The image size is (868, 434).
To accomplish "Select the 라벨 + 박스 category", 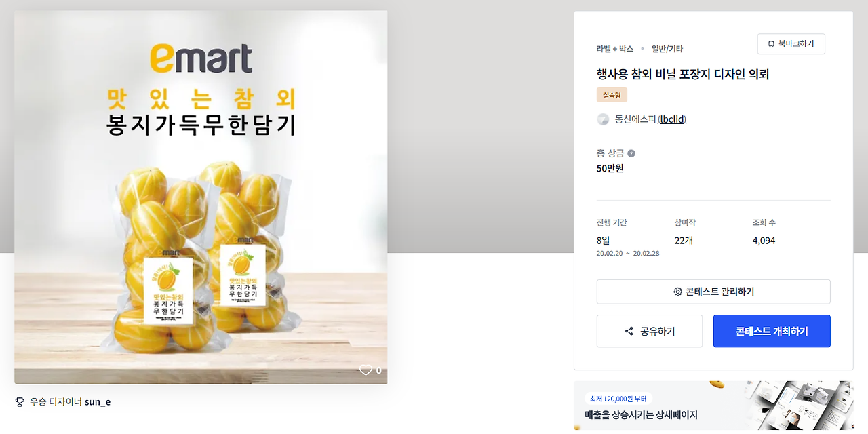I will click(615, 49).
